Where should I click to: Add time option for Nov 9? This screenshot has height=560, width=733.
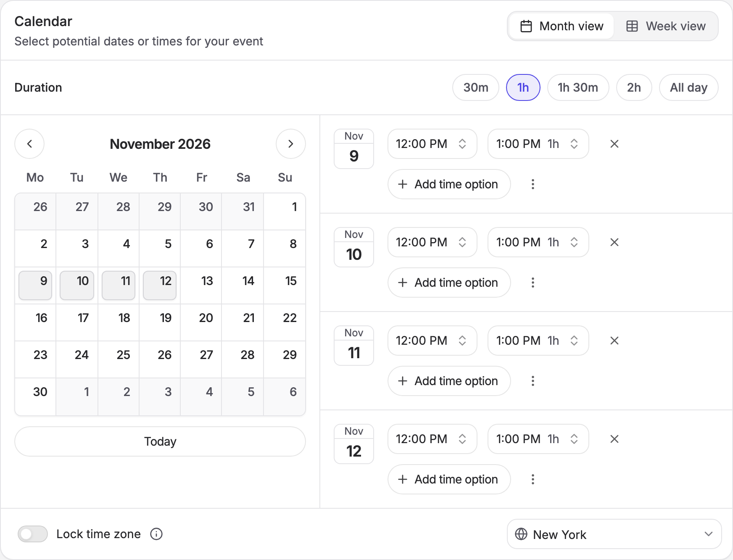[x=449, y=184]
